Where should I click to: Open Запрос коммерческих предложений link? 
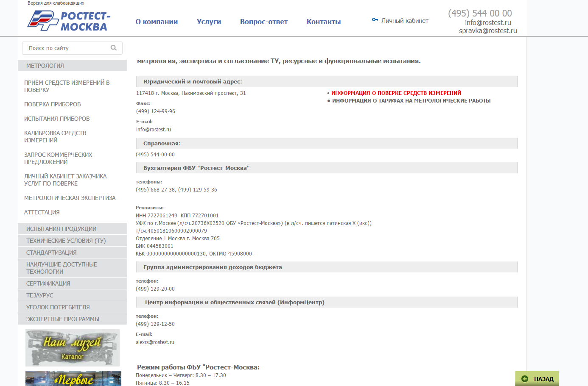click(58, 158)
